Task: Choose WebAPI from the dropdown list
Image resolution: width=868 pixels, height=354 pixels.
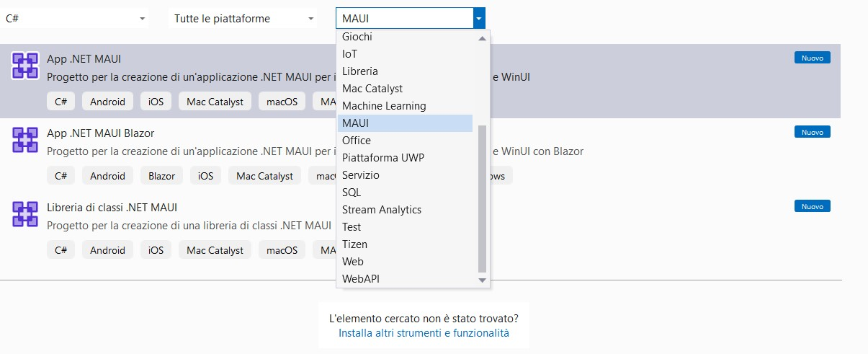Action: point(406,279)
